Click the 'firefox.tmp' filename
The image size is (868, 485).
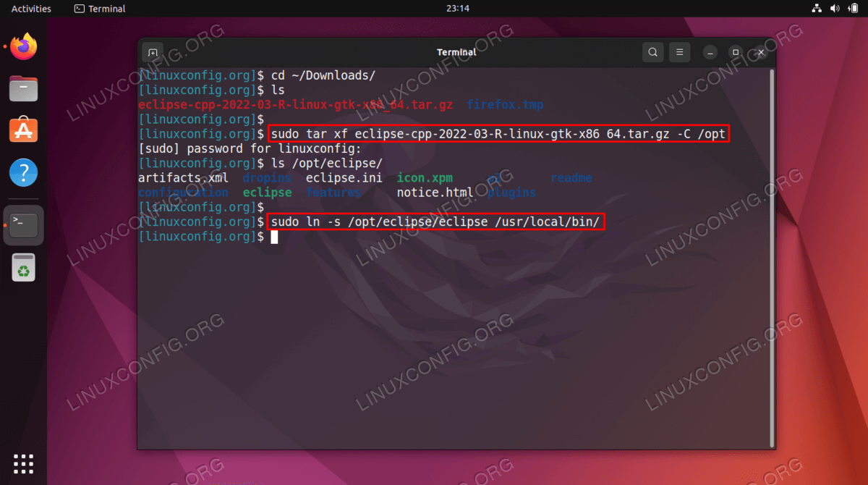tap(505, 105)
